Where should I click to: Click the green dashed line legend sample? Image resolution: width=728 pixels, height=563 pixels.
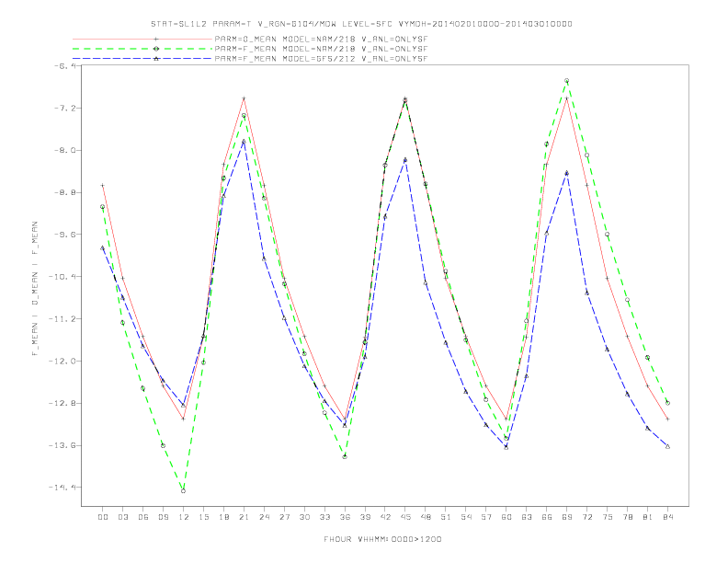point(142,49)
